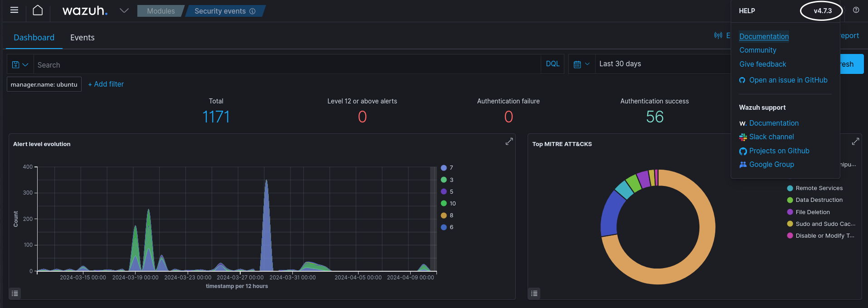Click the Authentication failure 0 value
This screenshot has width=868, height=308.
509,117
